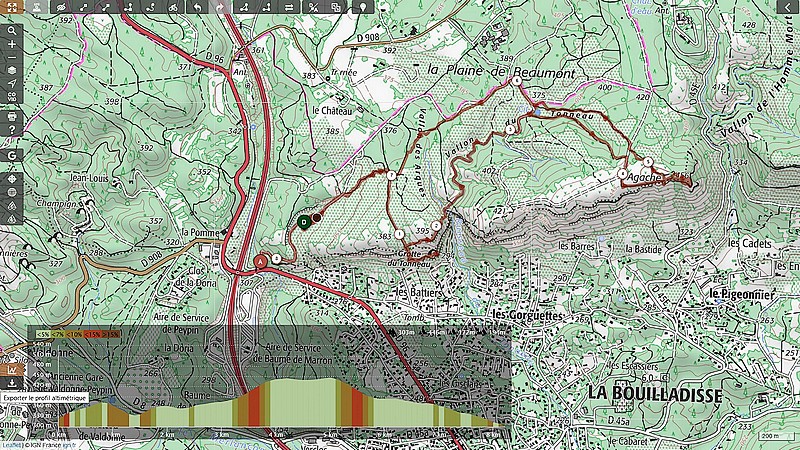Redo the last track edit
Viewport: 800px width, 450px height.
coord(219,7)
